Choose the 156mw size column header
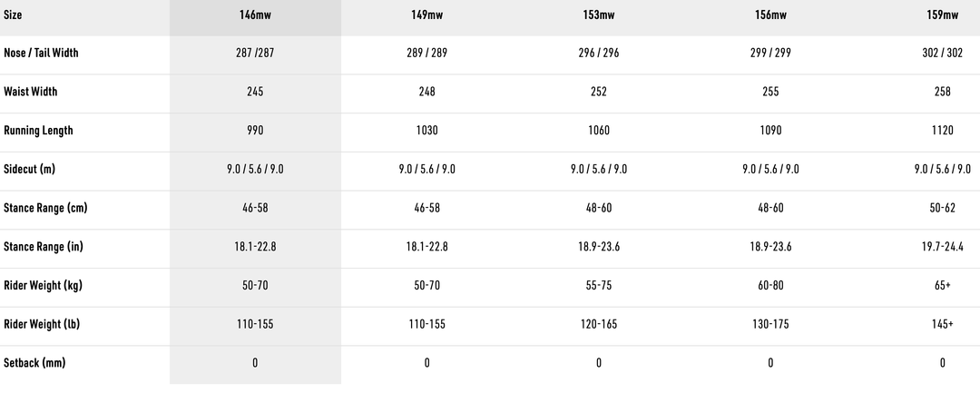This screenshot has height=393, width=980. tap(770, 15)
